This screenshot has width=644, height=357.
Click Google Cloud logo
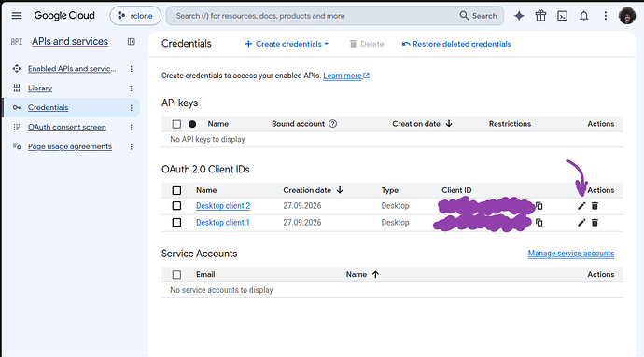(x=64, y=16)
